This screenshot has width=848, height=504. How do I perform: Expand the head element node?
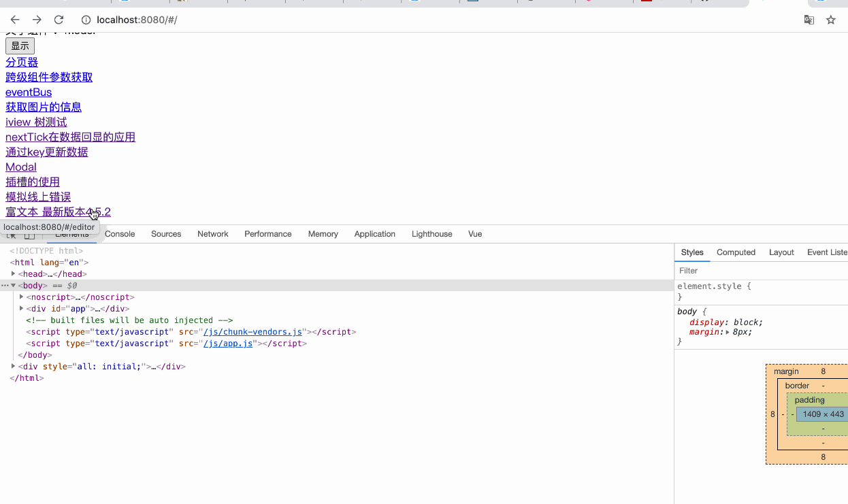(x=14, y=273)
